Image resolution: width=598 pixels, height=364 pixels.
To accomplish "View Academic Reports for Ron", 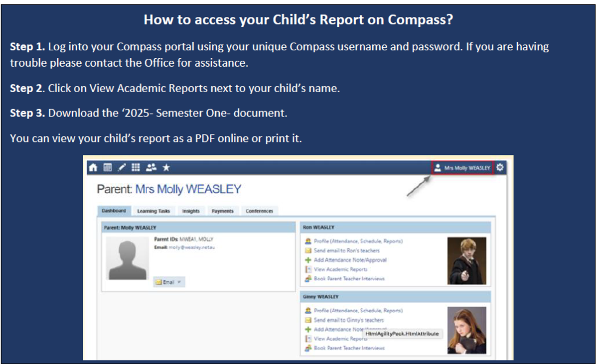I will pyautogui.click(x=340, y=269).
